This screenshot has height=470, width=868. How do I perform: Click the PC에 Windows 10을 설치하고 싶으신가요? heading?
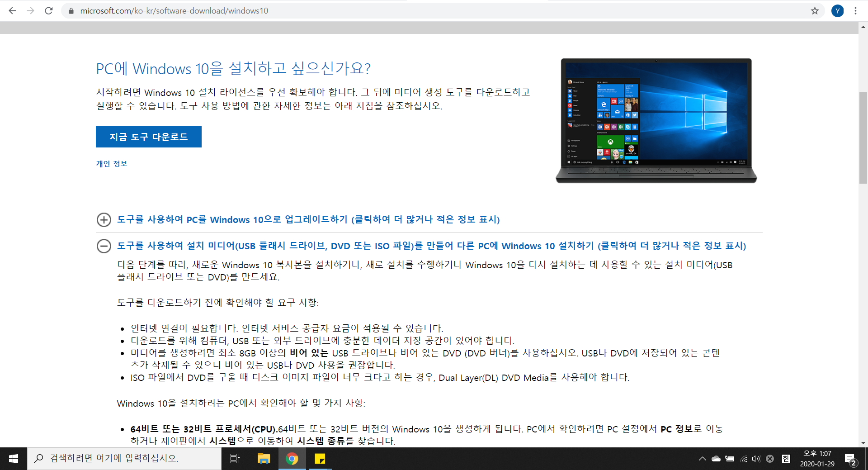tap(233, 69)
